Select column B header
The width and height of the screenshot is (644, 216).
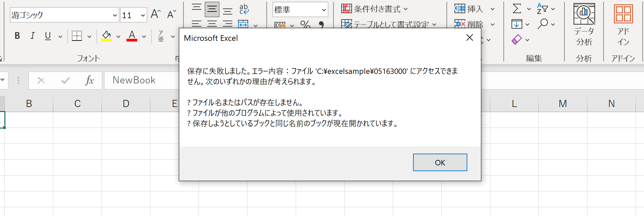point(29,104)
